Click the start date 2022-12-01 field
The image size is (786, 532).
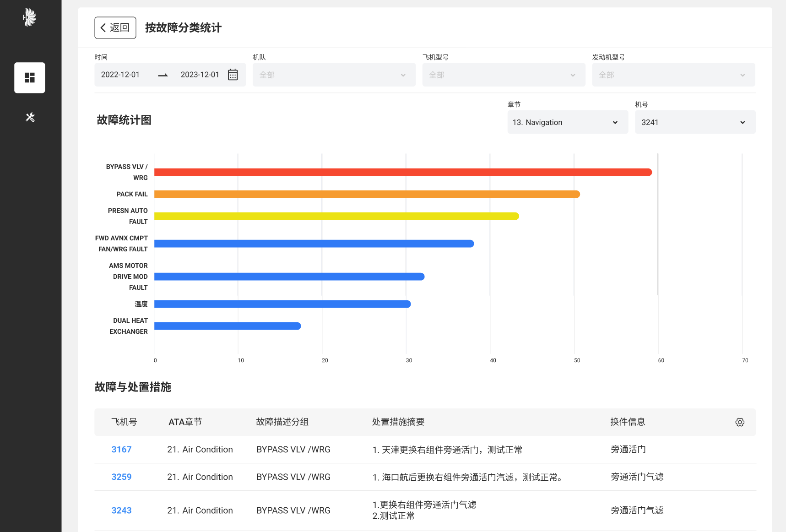tap(120, 75)
